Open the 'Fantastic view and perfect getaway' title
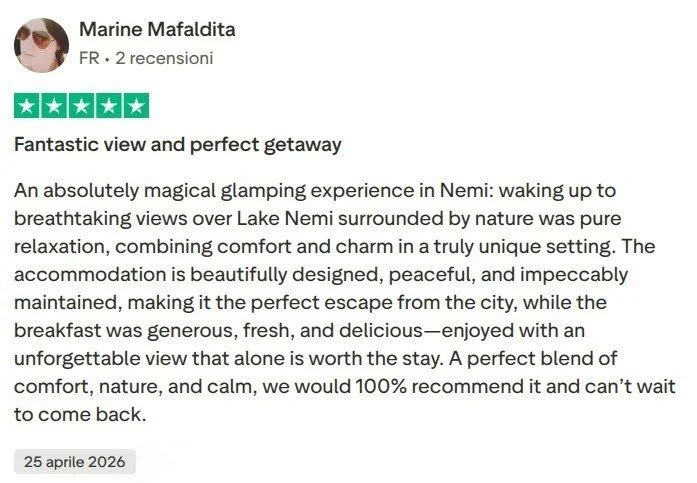 click(x=178, y=145)
